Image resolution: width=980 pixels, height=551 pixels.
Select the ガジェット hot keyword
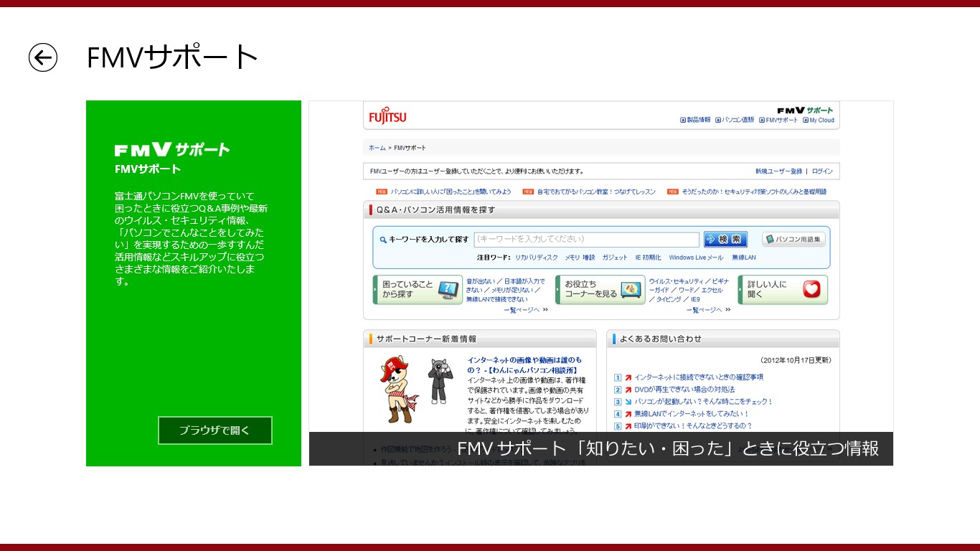tap(615, 258)
